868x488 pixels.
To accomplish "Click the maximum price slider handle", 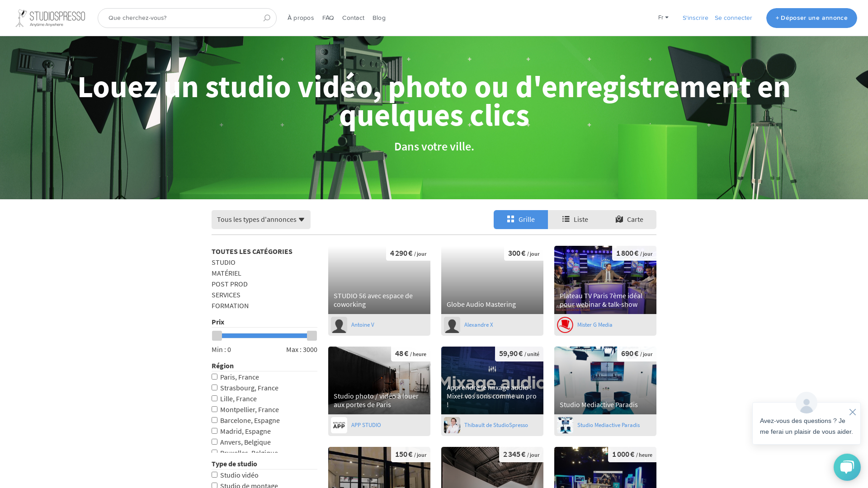I will coord(312,336).
